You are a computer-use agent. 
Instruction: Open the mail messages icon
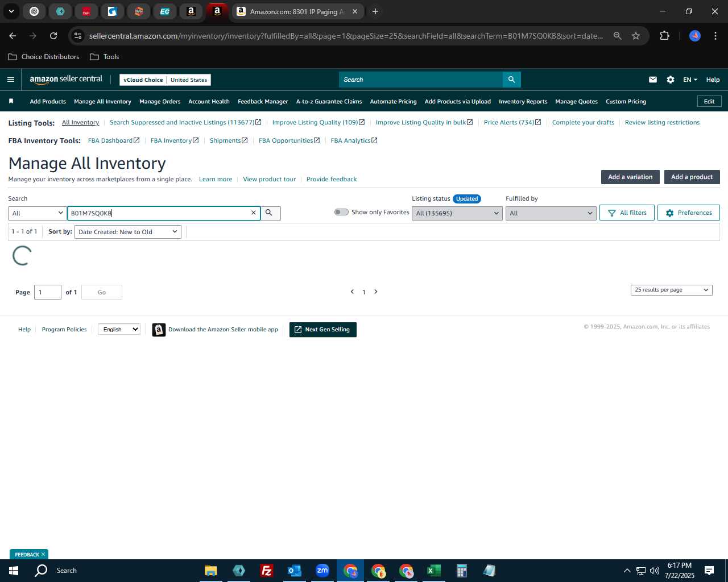tap(653, 80)
